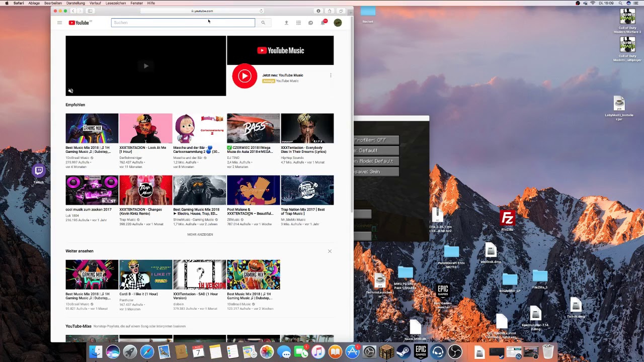
Task: Visit the DJ TINO channel link
Action: (x=233, y=158)
